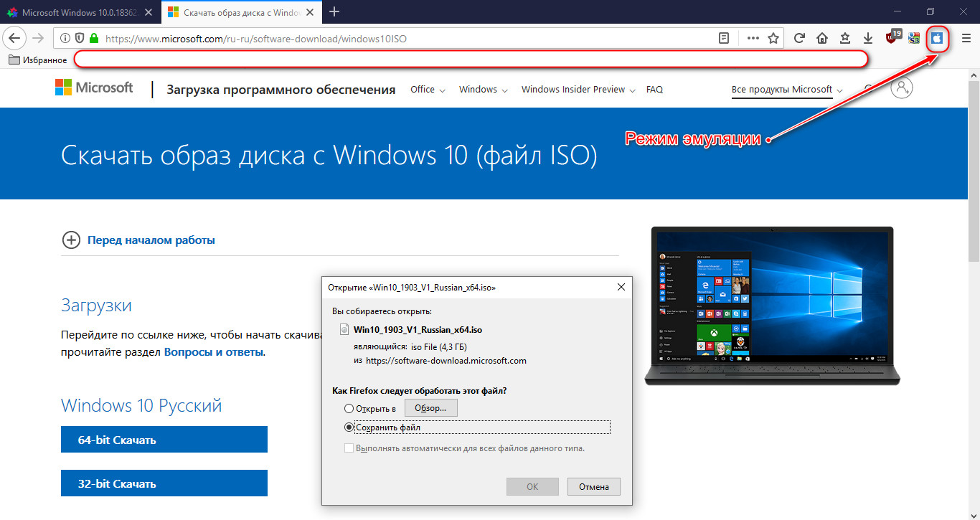980x520 pixels.
Task: Click the multicolored extension icon beside uBlock
Action: tap(914, 39)
